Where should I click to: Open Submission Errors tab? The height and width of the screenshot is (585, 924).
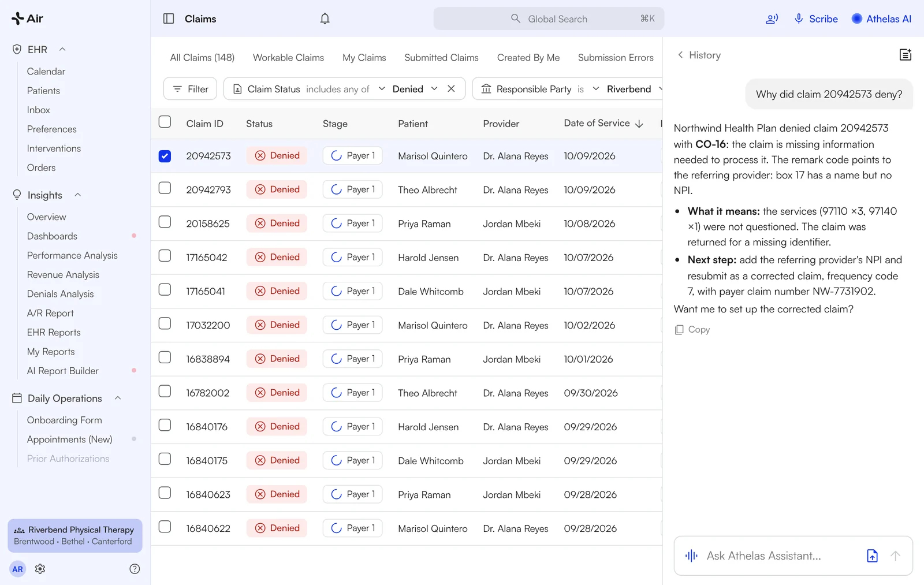(616, 58)
